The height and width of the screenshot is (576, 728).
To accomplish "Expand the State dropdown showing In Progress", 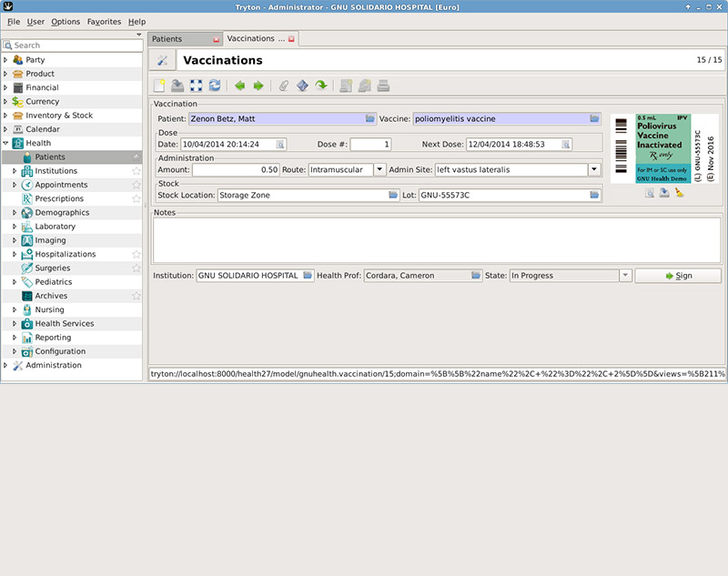I will 626,275.
